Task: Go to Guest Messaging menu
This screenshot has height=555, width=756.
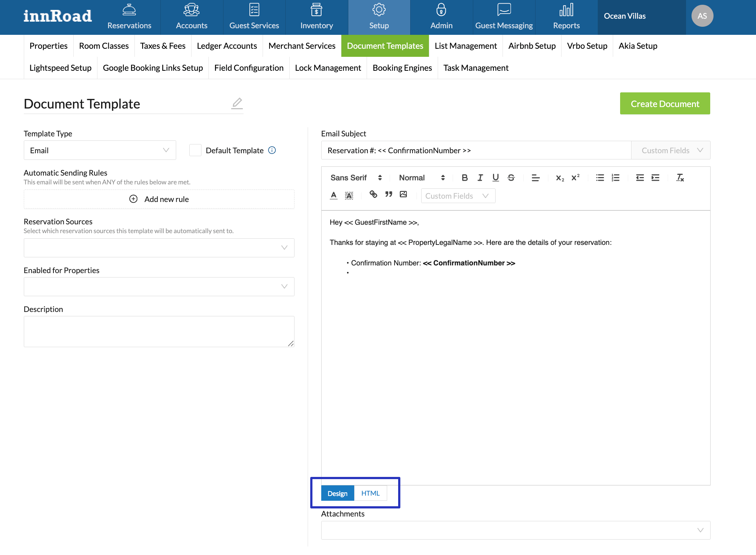Action: (x=504, y=17)
